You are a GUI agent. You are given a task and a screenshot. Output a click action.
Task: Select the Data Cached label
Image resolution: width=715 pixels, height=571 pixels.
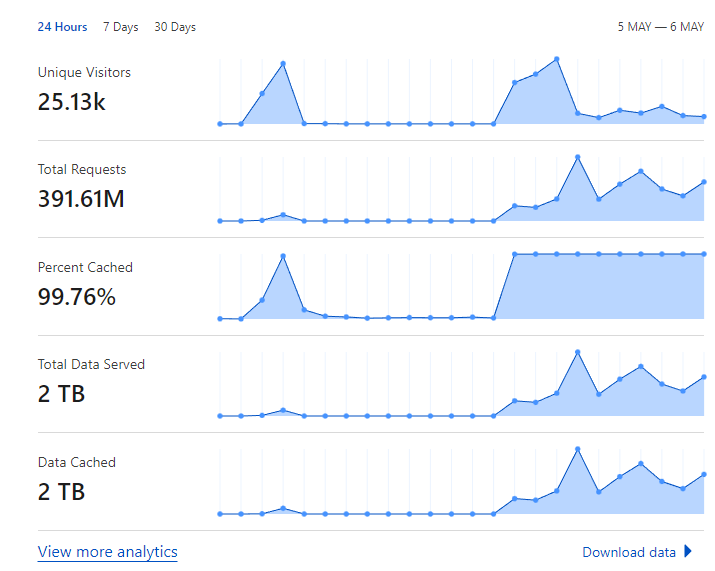(x=77, y=462)
